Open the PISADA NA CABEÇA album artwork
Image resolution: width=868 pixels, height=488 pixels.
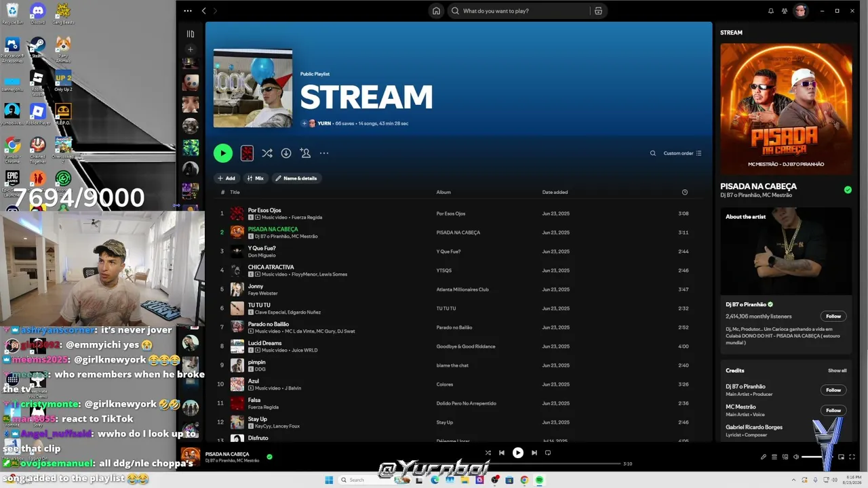point(786,109)
